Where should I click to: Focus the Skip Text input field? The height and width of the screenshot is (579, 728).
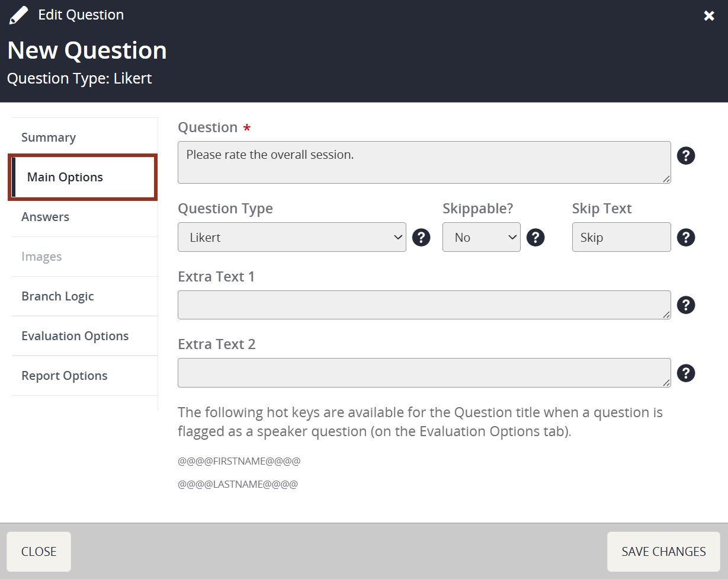[x=621, y=237]
